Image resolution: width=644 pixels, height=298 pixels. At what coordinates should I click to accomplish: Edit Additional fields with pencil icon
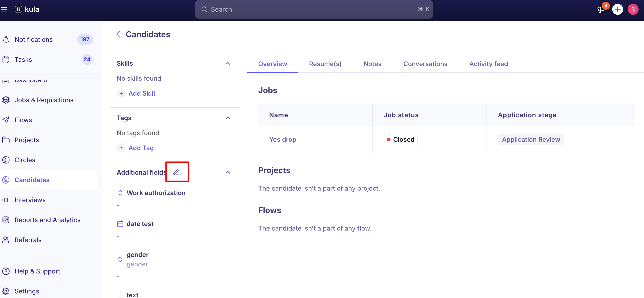(x=176, y=172)
